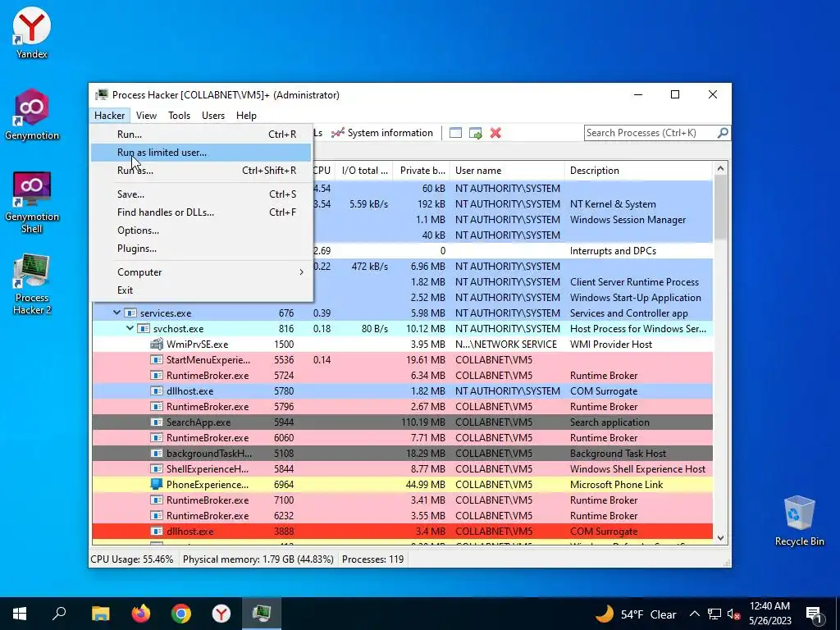
Task: Collapse the svchost.exe tree node
Action: tap(130, 328)
